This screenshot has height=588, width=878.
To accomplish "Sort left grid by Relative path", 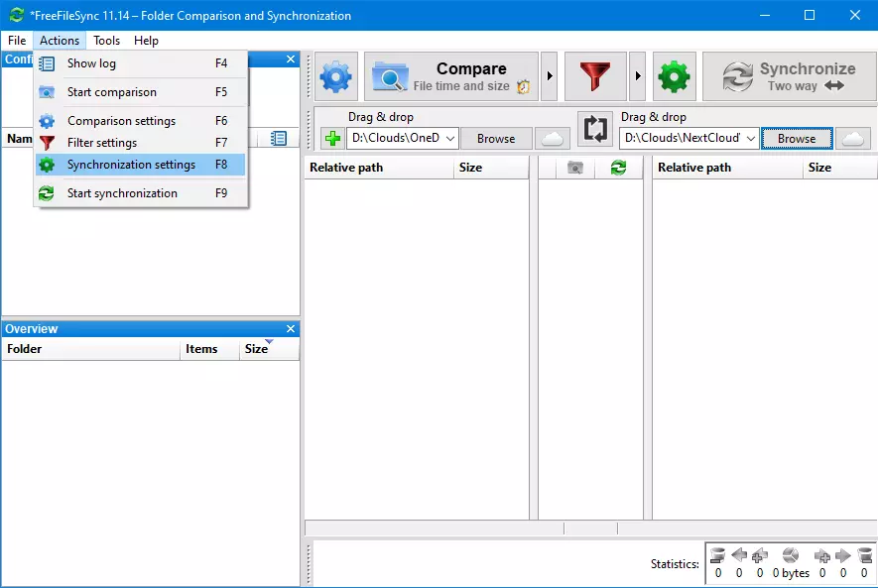I will point(379,168).
